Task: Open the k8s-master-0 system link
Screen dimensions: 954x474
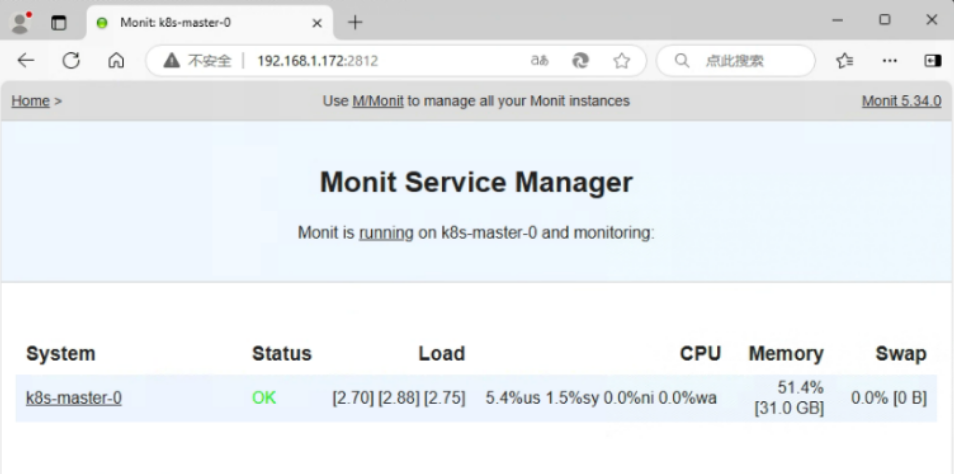Action: point(74,398)
